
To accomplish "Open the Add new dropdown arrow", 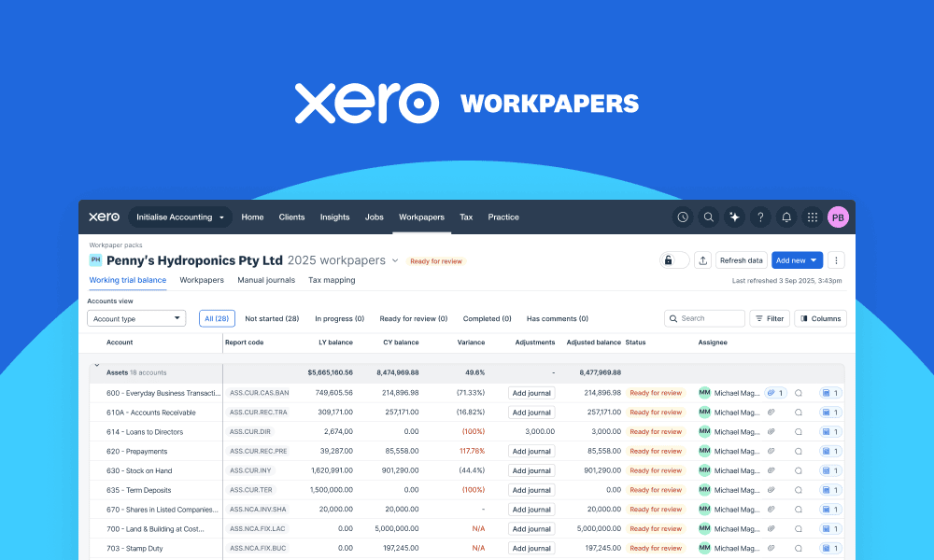I will 814,260.
